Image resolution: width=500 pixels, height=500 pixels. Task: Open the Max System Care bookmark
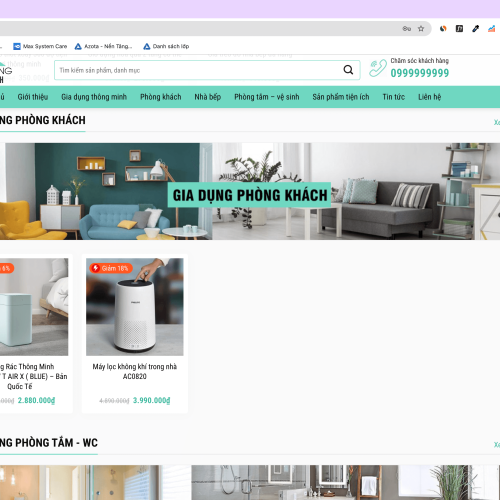[x=40, y=46]
